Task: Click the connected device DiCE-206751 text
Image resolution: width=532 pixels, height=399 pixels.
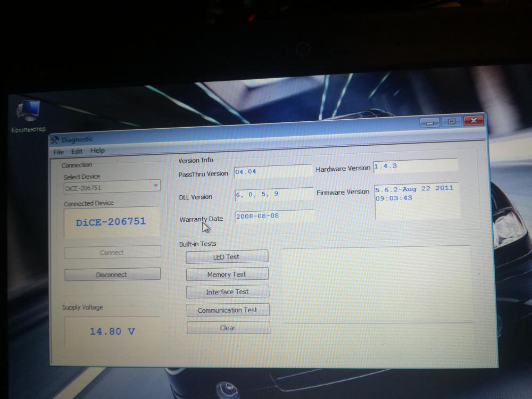Action: (x=111, y=222)
